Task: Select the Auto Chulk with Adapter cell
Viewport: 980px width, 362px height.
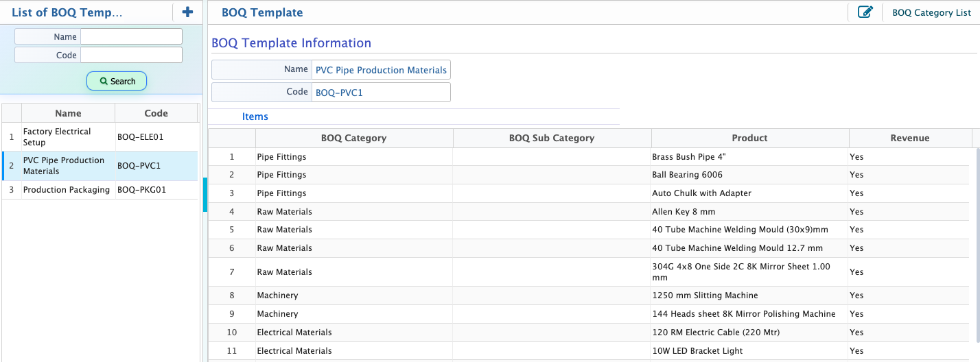Action: 749,193
